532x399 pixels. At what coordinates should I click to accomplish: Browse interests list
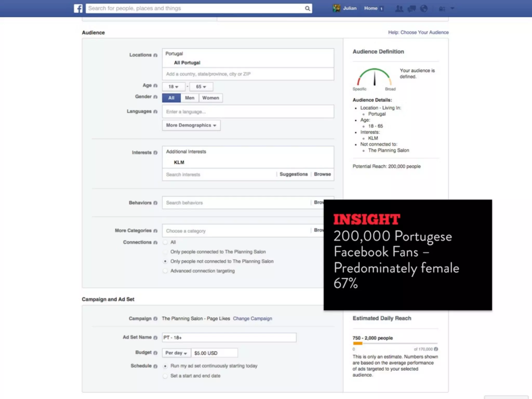point(322,174)
